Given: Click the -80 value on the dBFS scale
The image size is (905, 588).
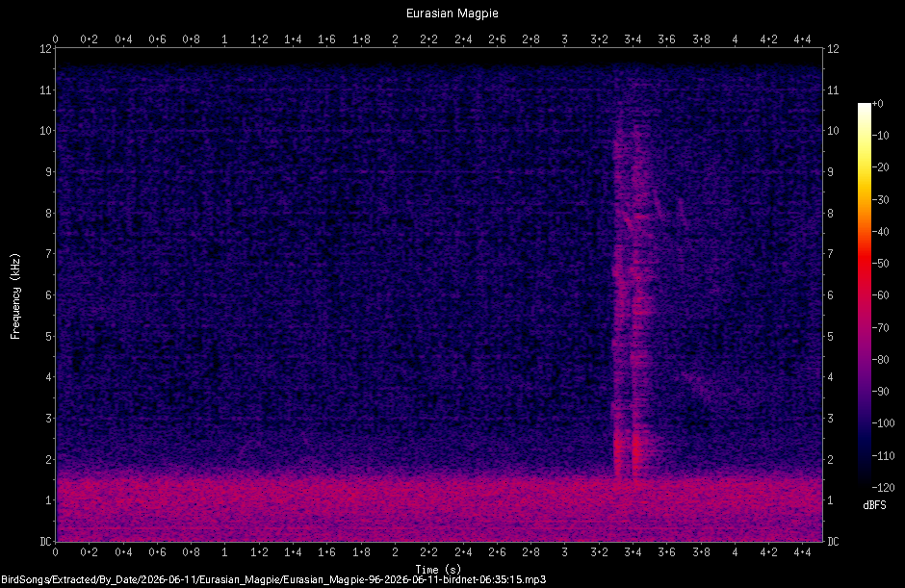Looking at the screenshot, I should point(880,360).
